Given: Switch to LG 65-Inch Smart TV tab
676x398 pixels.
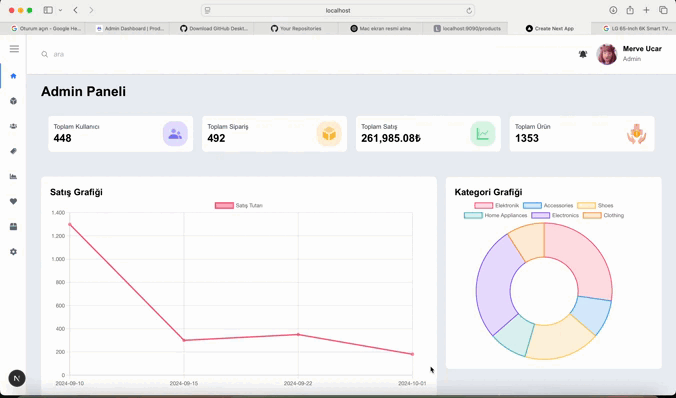Looking at the screenshot, I should [634, 28].
